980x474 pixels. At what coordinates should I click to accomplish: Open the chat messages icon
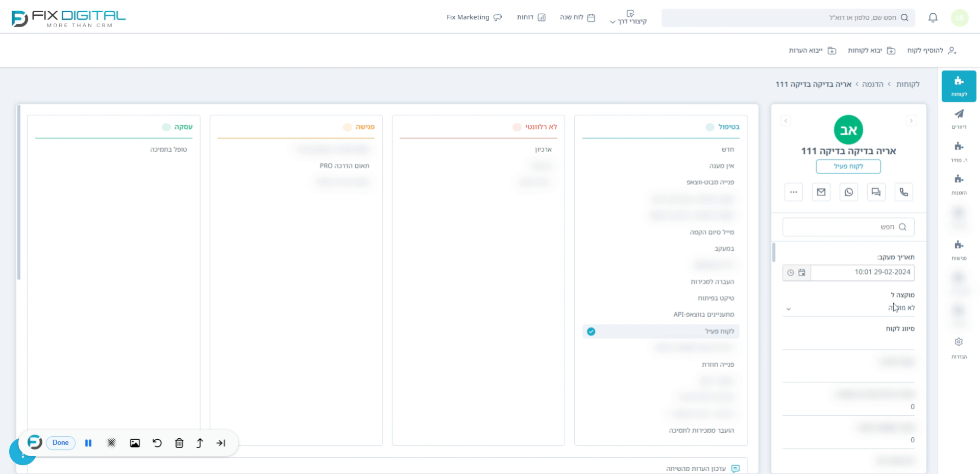[876, 192]
